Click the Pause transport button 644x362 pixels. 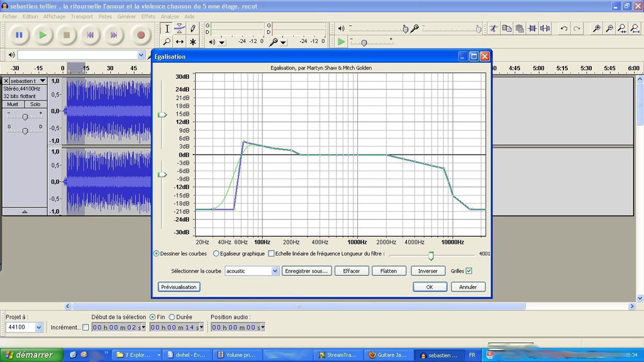(19, 35)
